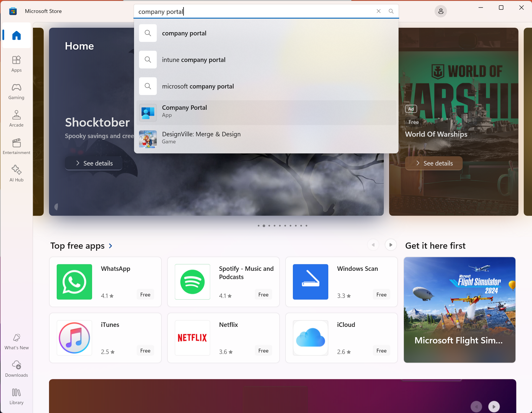Go to the Home sidebar icon
The image size is (532, 413).
point(17,35)
